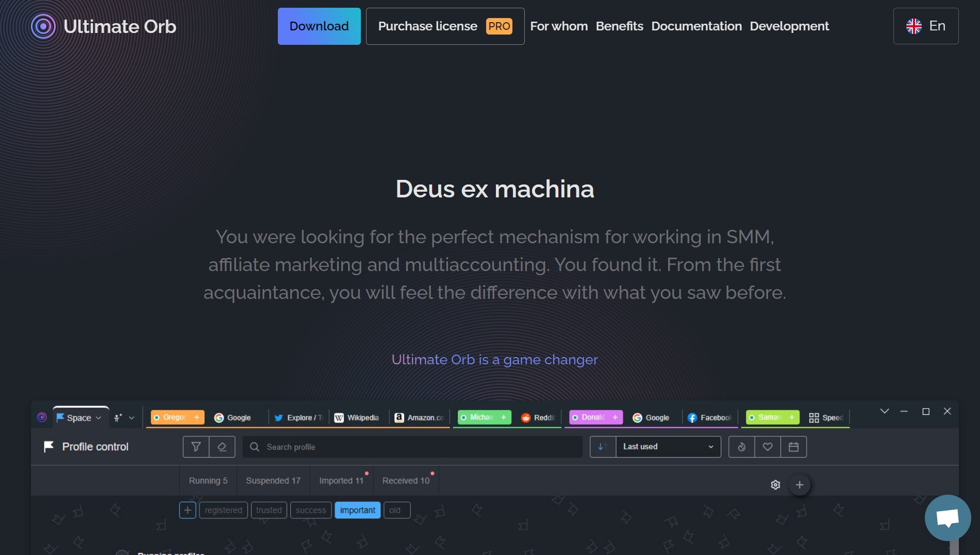
Task: Click the calendar icon button
Action: (x=794, y=447)
